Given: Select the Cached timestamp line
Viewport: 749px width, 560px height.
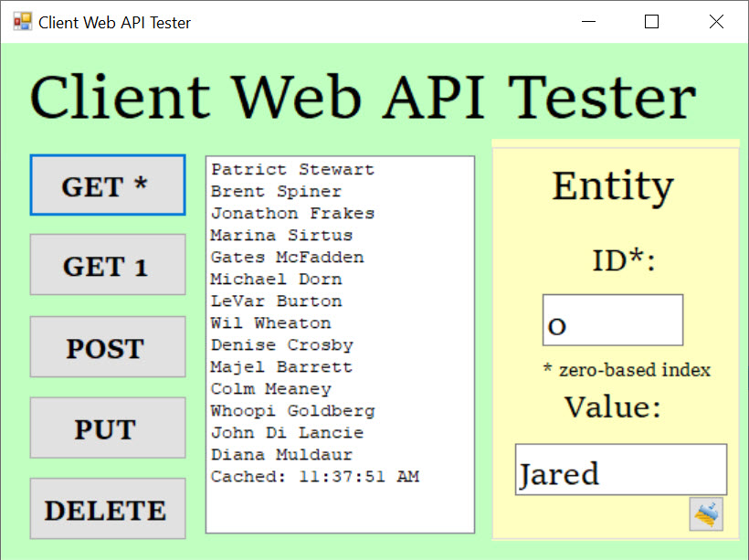Looking at the screenshot, I should pos(315,476).
